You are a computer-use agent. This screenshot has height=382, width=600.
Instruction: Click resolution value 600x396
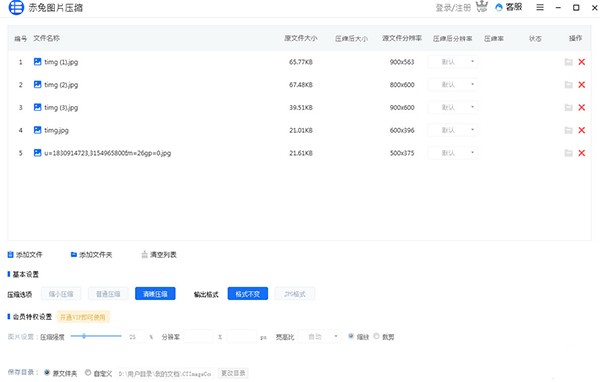pyautogui.click(x=402, y=130)
